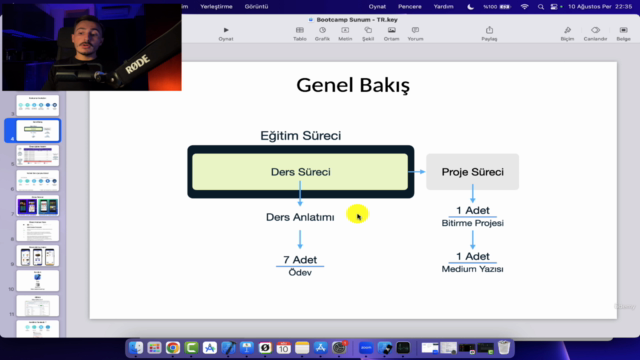Viewport: 640px width, 360px height.
Task: Open Launchpad from the Dock
Action: coord(154,348)
